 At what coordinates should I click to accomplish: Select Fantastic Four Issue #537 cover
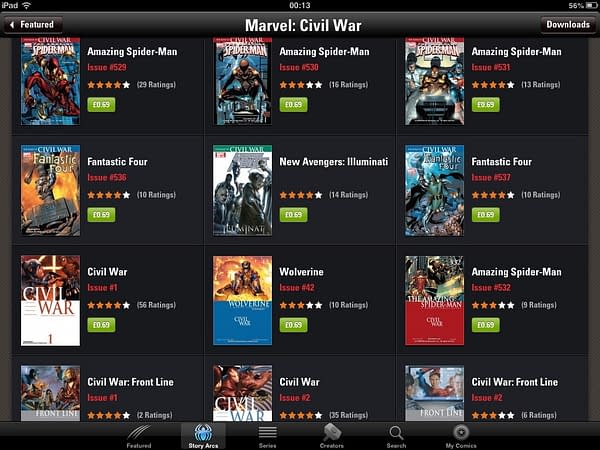tap(435, 191)
